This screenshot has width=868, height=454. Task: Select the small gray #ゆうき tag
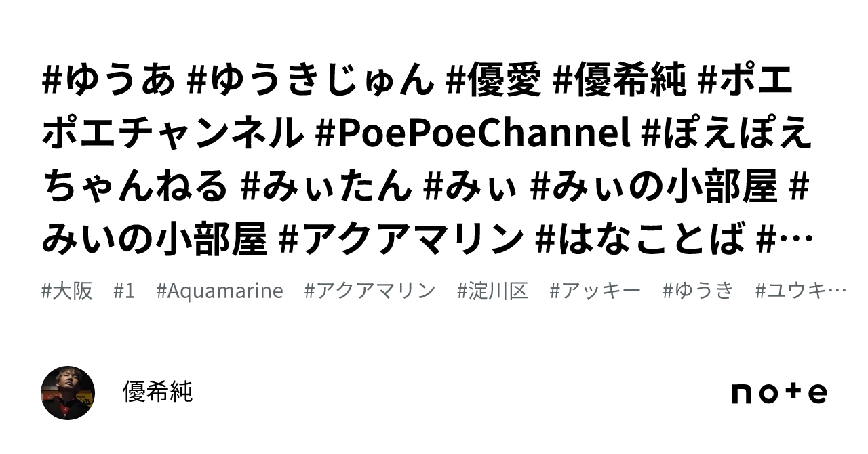(698, 291)
